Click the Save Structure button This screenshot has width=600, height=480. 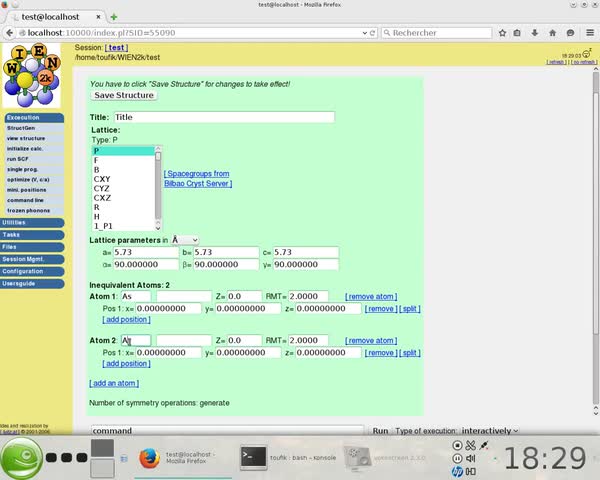(x=124, y=95)
